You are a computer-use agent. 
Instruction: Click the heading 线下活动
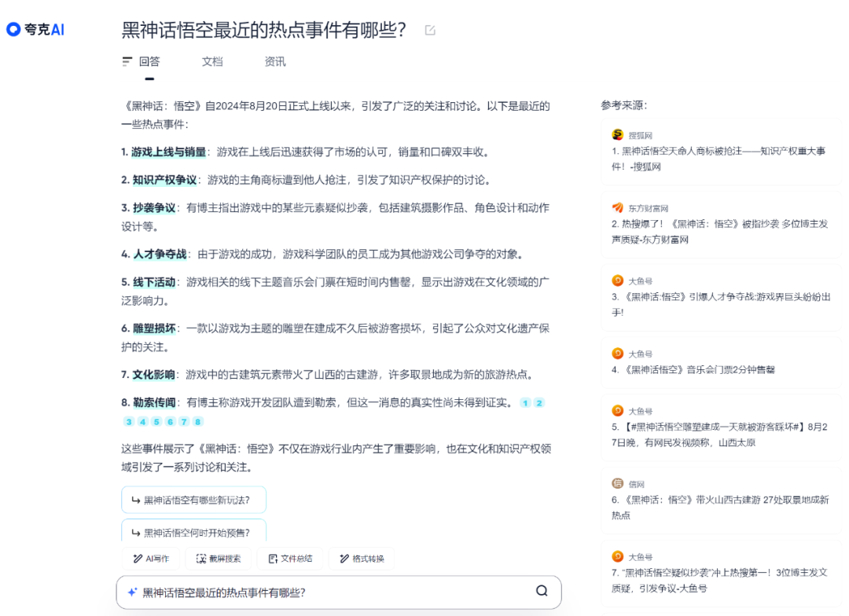click(x=154, y=282)
